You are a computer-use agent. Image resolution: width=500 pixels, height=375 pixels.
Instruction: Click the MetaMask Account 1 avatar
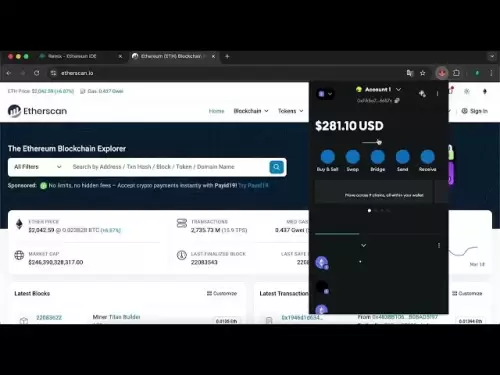(x=359, y=89)
